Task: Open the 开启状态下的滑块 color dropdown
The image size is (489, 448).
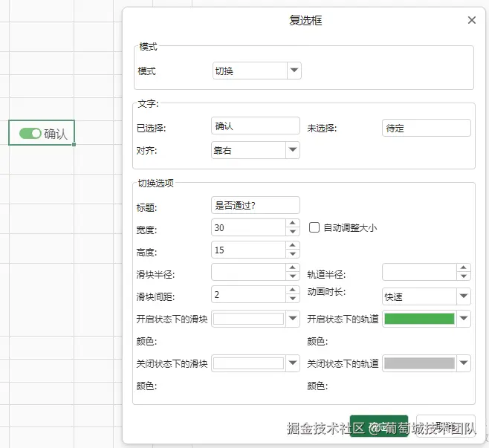Action: click(293, 319)
